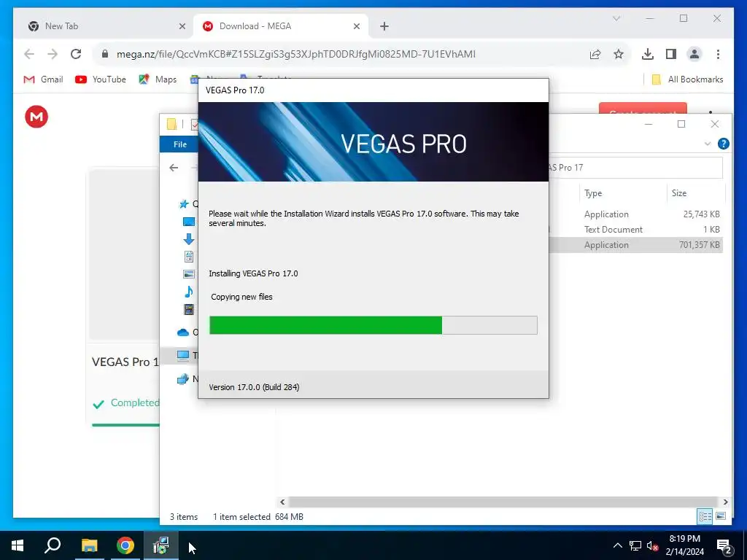Viewport: 747px width, 560px height.
Task: Sort Explorer files by Type column
Action: (593, 192)
